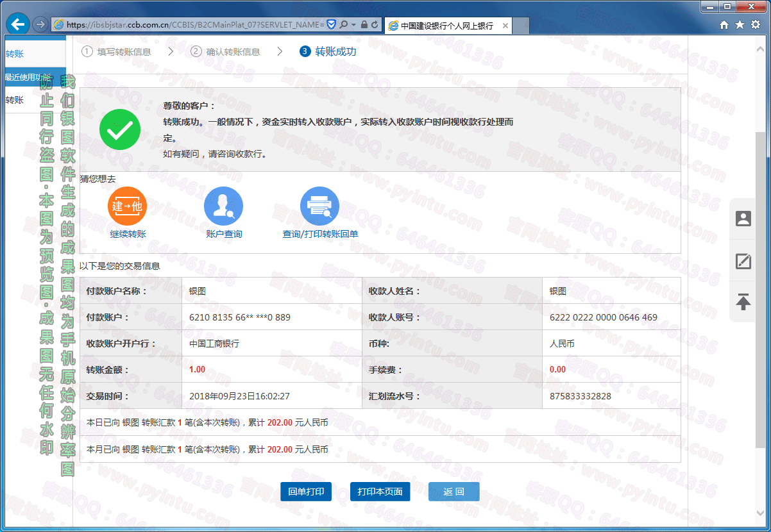The width and height of the screenshot is (771, 532).
Task: Select the 中国建设银行个人网上银行 tab
Action: click(448, 26)
